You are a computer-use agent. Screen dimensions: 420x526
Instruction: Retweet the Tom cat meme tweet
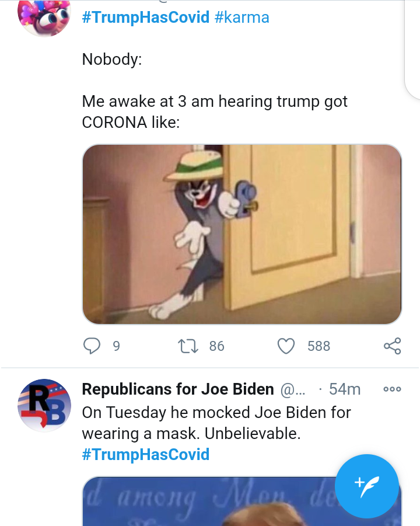tap(188, 346)
